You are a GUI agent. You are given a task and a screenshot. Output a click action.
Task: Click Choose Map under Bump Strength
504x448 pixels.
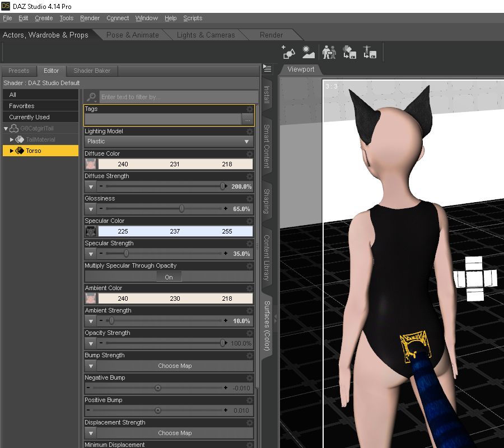coord(175,366)
